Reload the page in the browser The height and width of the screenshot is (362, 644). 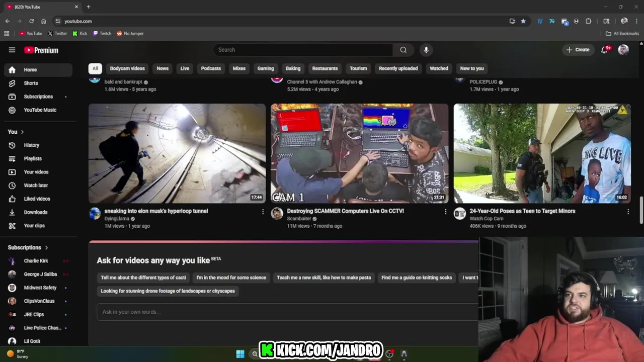pyautogui.click(x=31, y=21)
